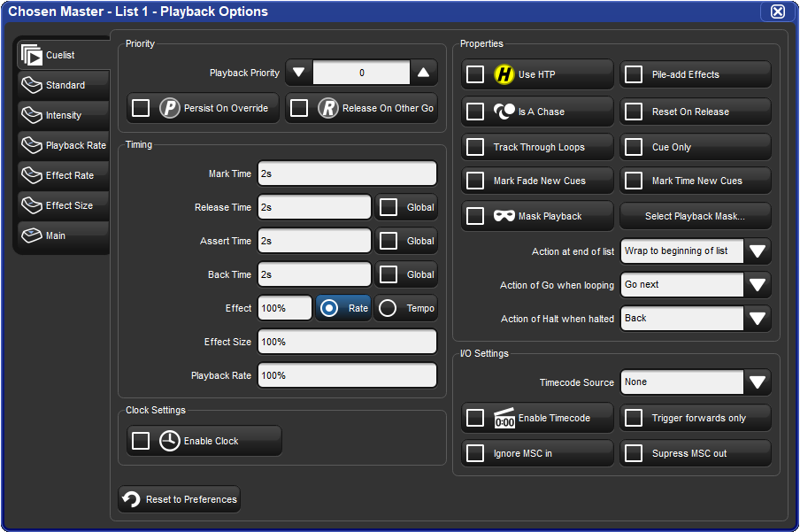The image size is (800, 532).
Task: Click the Back Time input field
Action: pyautogui.click(x=314, y=274)
